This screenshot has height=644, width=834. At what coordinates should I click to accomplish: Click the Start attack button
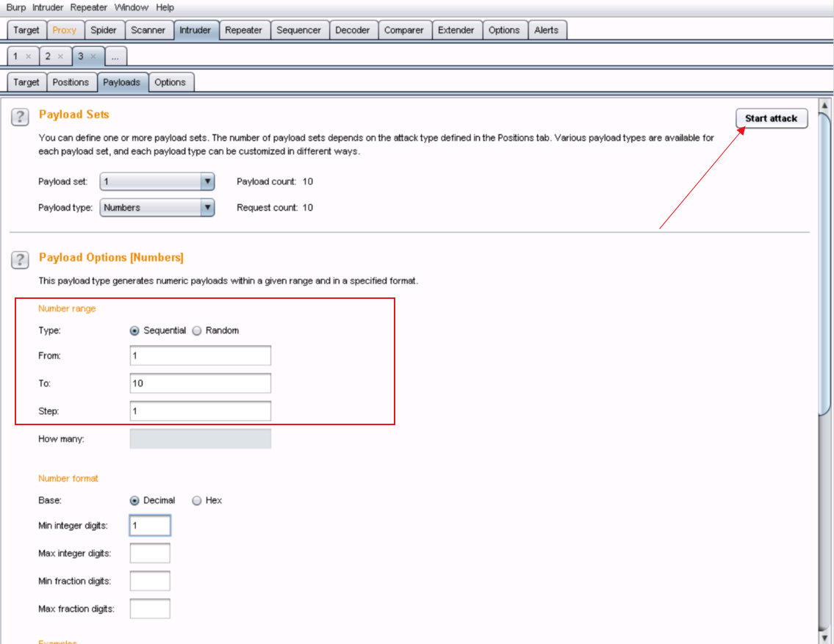772,118
